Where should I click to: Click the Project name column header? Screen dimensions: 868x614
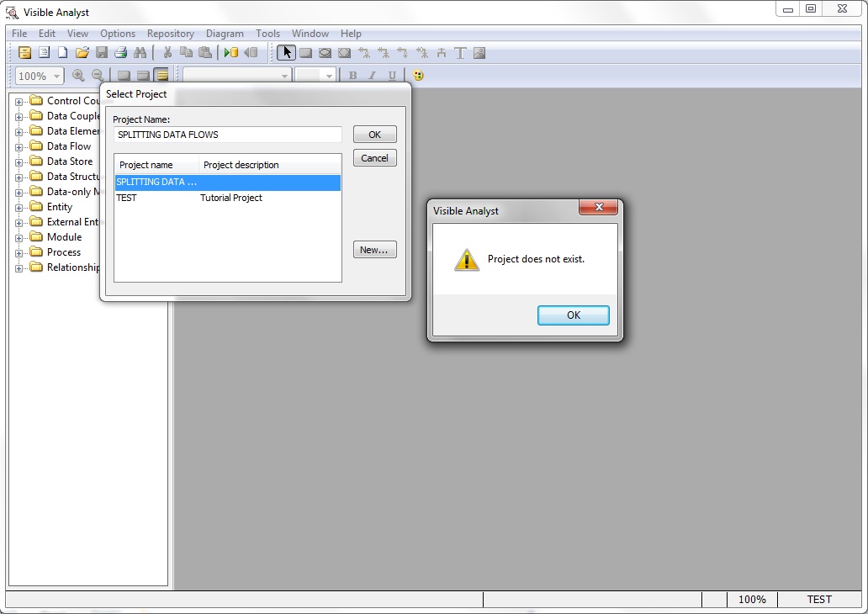156,165
